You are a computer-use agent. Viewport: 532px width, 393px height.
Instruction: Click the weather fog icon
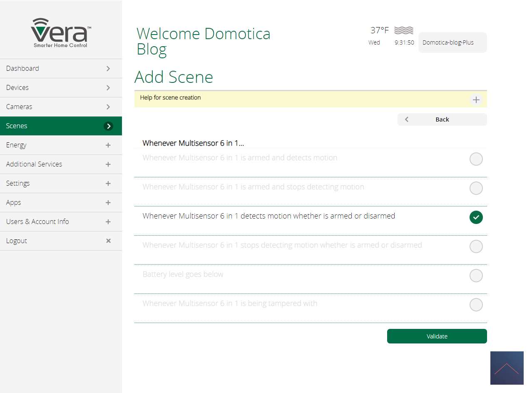click(403, 30)
